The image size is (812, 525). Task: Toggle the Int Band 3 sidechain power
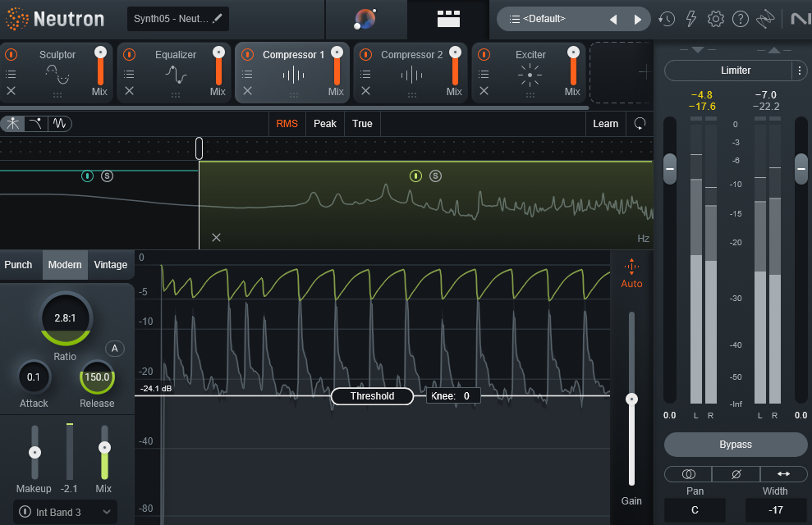[25, 512]
